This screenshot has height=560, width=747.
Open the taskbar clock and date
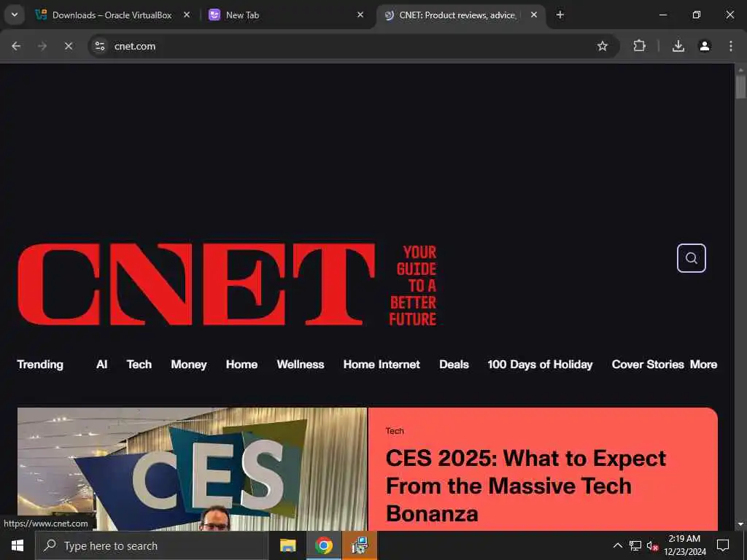[685, 545]
